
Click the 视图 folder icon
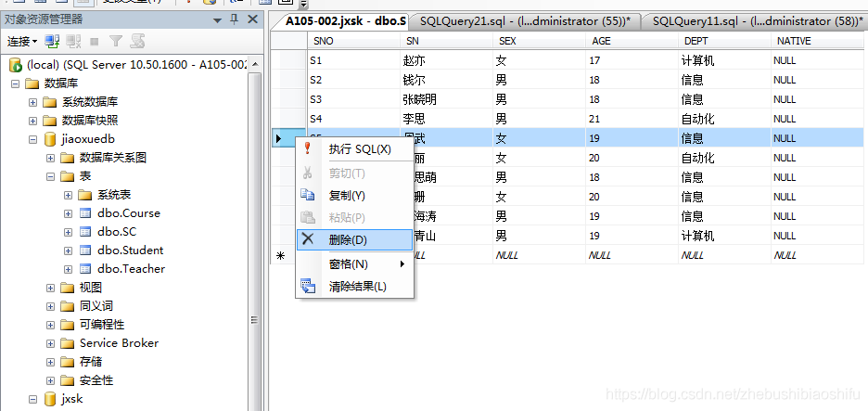pyautogui.click(x=67, y=288)
